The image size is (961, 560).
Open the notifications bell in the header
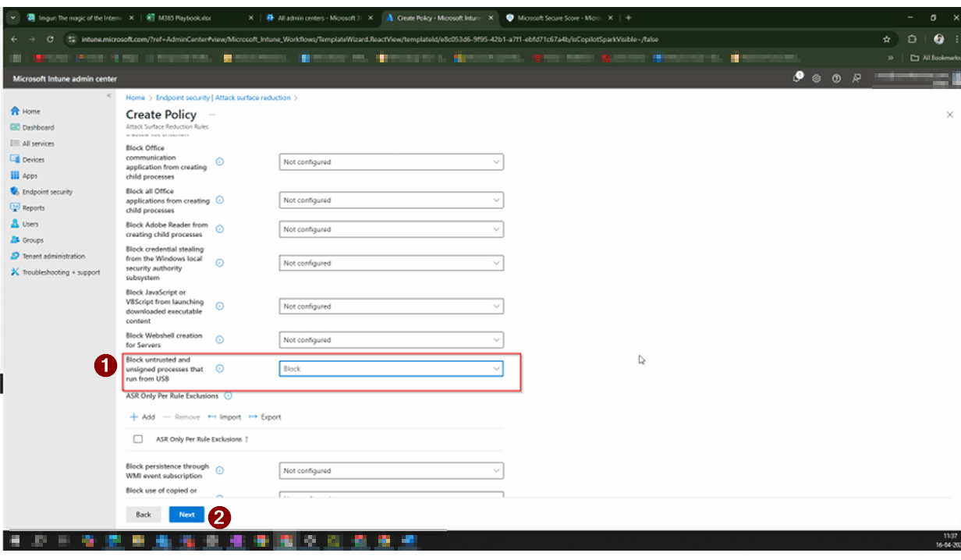[798, 77]
